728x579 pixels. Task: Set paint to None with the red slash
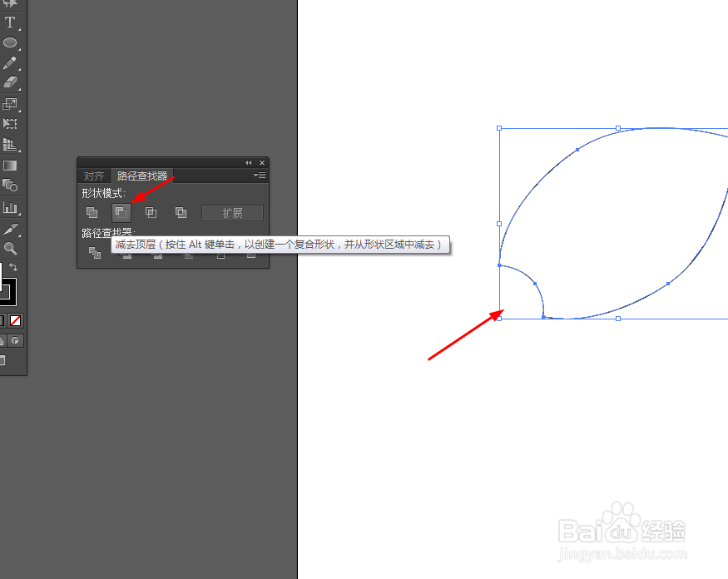coord(15,320)
